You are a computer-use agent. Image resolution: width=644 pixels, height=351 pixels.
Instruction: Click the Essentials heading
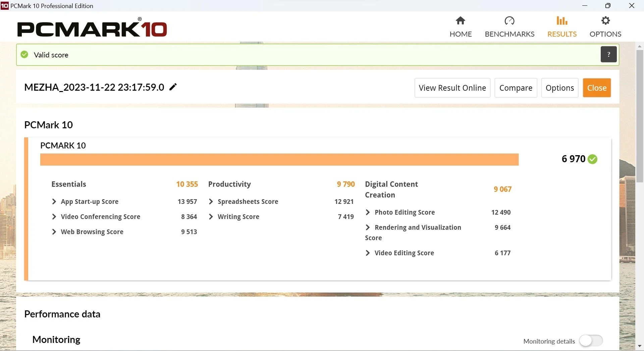[x=69, y=184]
